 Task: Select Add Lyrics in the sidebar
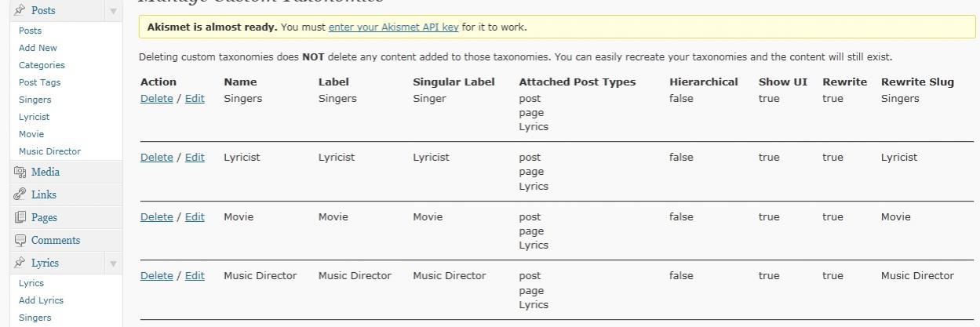pos(41,300)
